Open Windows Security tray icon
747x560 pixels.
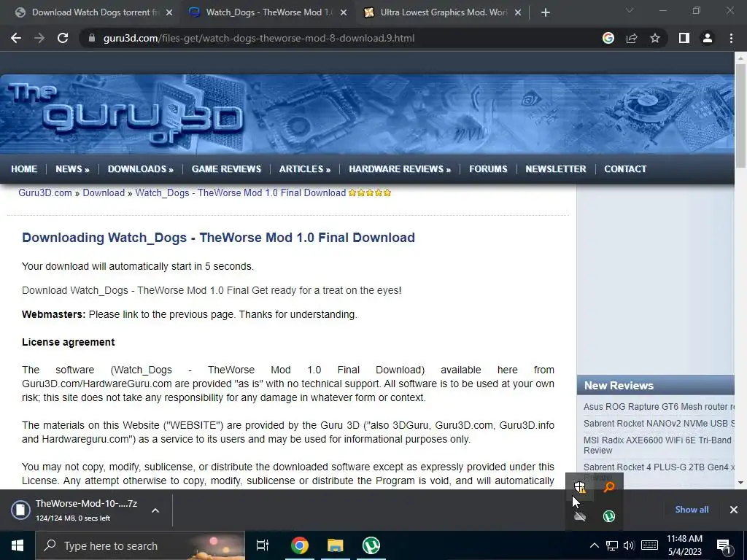click(580, 486)
